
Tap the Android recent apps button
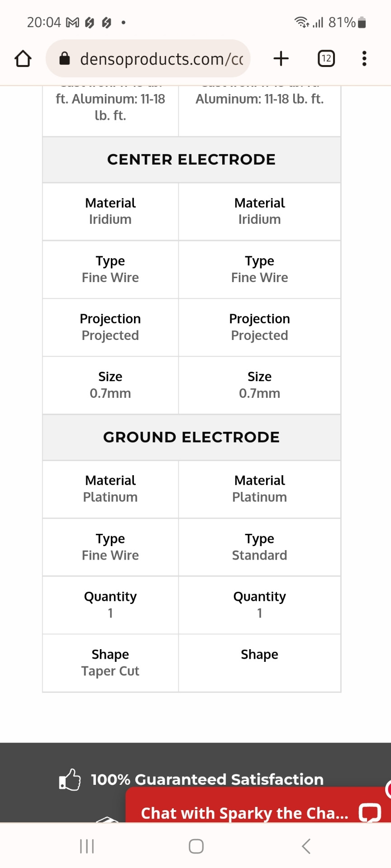(87, 846)
